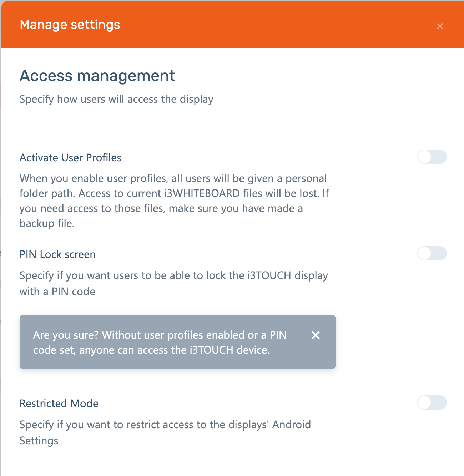Viewport: 464px width, 476px height.
Task: Click the "Manage settings" header title
Action: tap(70, 25)
